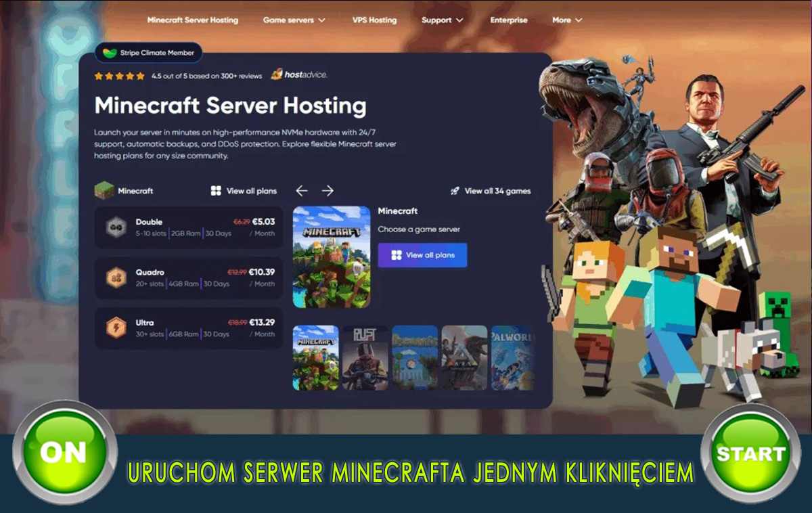Click the blue View all plans button
This screenshot has width=812, height=513.
point(422,255)
